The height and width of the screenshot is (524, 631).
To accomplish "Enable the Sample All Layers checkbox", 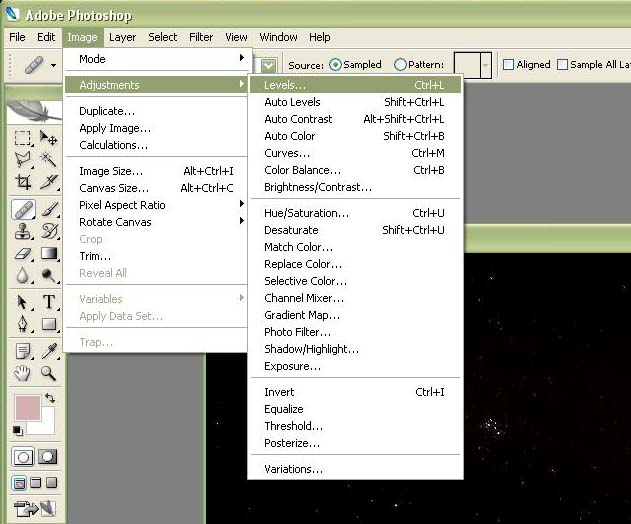I will click(562, 64).
